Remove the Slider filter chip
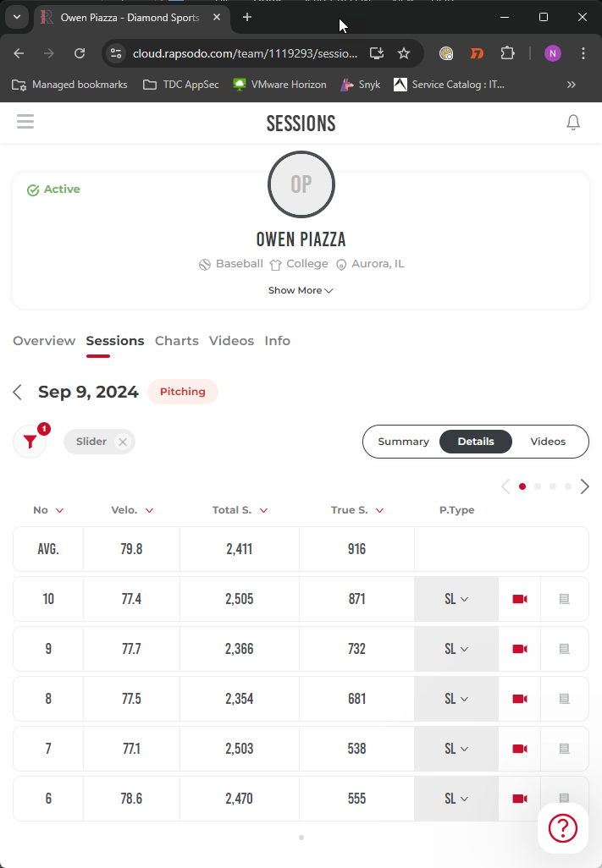Screen dimensions: 602x868 click(123, 442)
